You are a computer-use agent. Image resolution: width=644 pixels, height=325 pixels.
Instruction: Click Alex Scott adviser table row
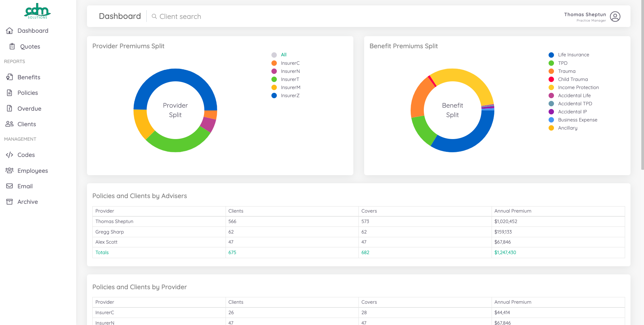click(x=358, y=242)
